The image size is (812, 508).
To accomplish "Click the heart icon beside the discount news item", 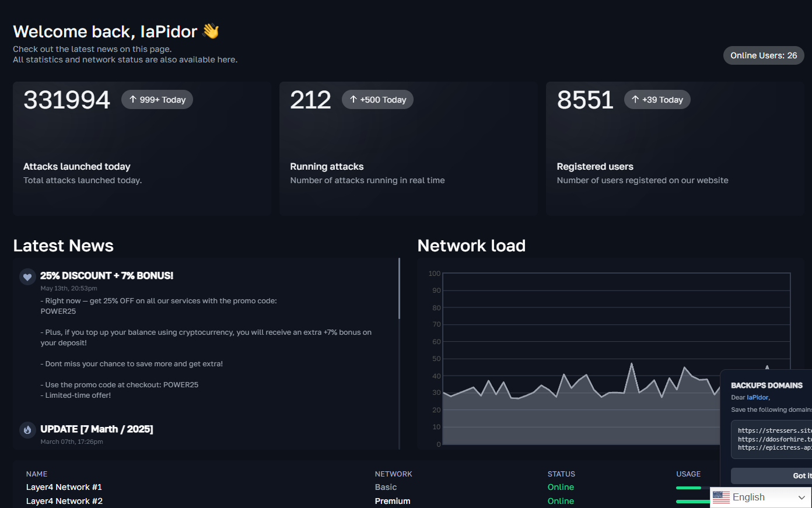I will 27,276.
